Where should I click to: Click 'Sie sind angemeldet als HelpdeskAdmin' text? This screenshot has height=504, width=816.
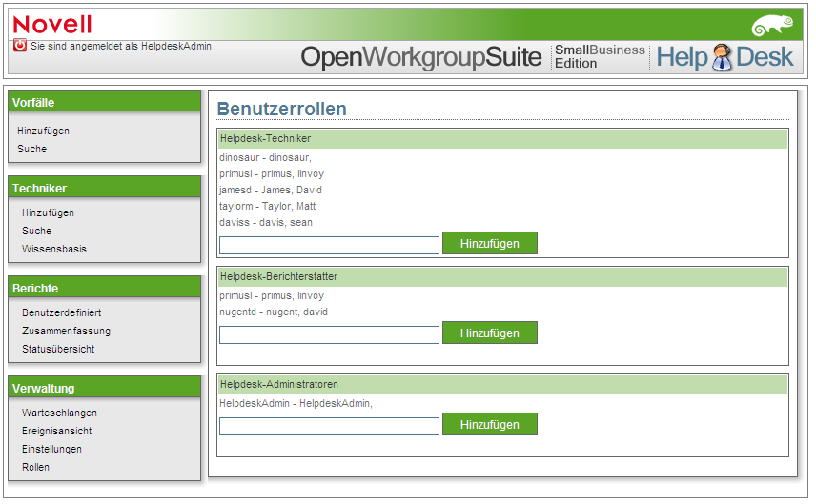click(x=121, y=46)
